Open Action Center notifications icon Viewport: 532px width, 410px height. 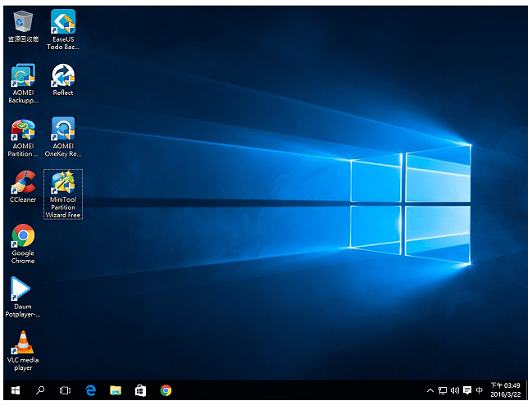click(467, 390)
